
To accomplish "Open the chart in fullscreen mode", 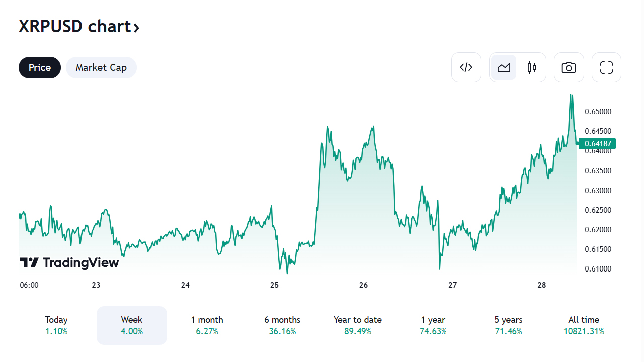I will point(606,67).
